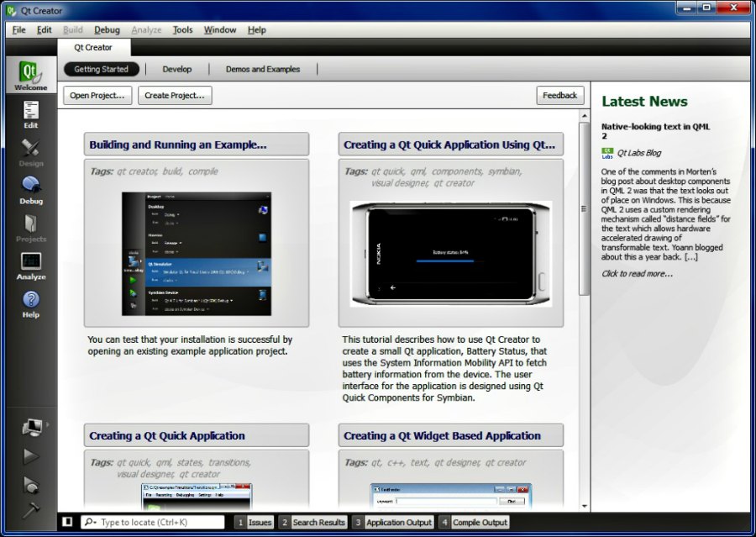This screenshot has height=537, width=756.
Task: Click the green Run button
Action: click(x=31, y=455)
